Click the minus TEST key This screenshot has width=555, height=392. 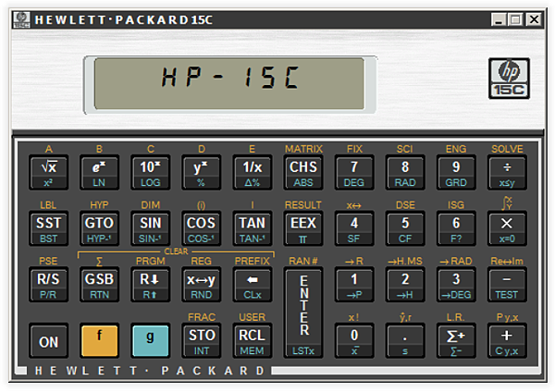click(507, 285)
